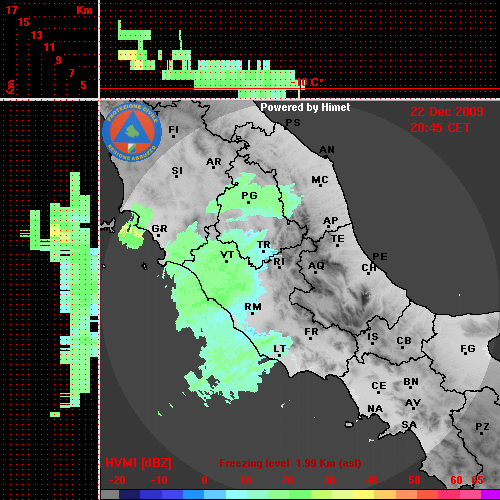The image size is (500, 500).
Task: Click the PG city label
Action: tap(249, 195)
